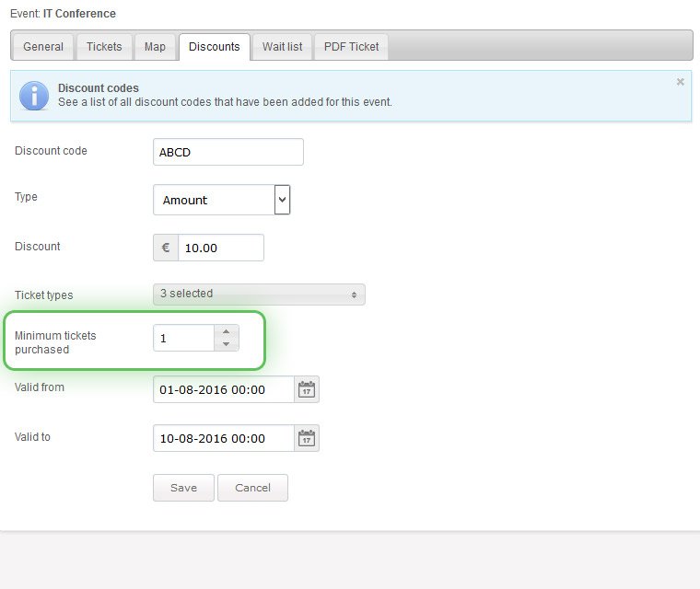Click the 'IT Conference' event name

click(x=79, y=14)
